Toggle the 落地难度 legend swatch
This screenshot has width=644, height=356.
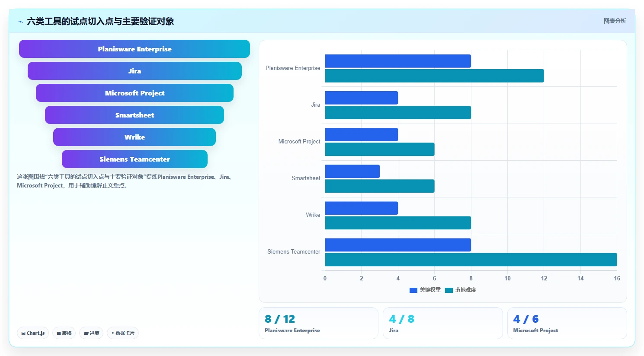[449, 290]
